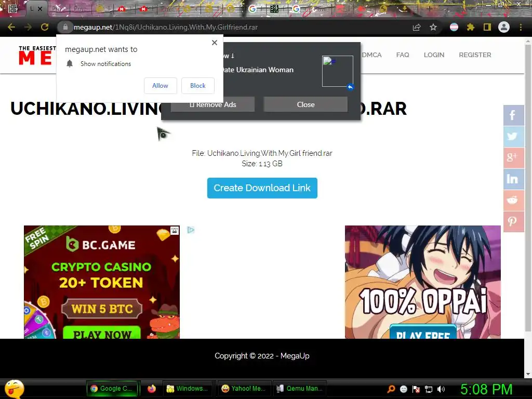Open the Extensions puzzle-piece menu
The width and height of the screenshot is (532, 399).
pos(471,27)
